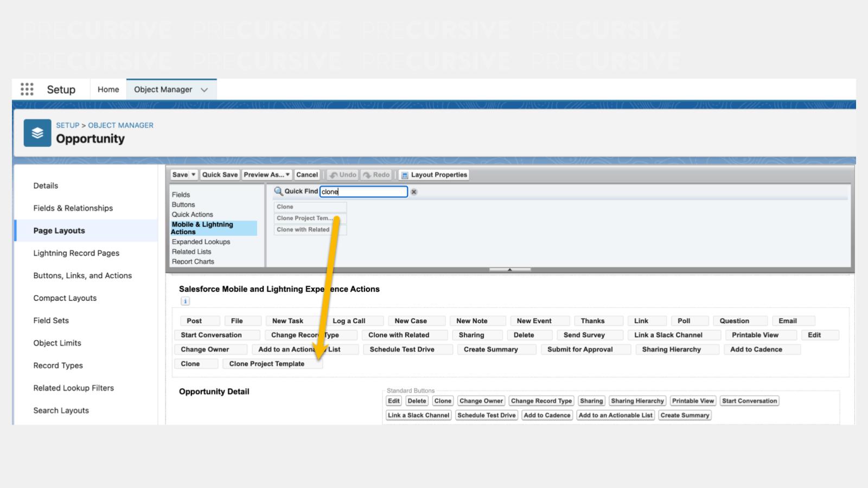The image size is (868, 488).
Task: Clear the Quick Find search field
Action: (x=414, y=192)
